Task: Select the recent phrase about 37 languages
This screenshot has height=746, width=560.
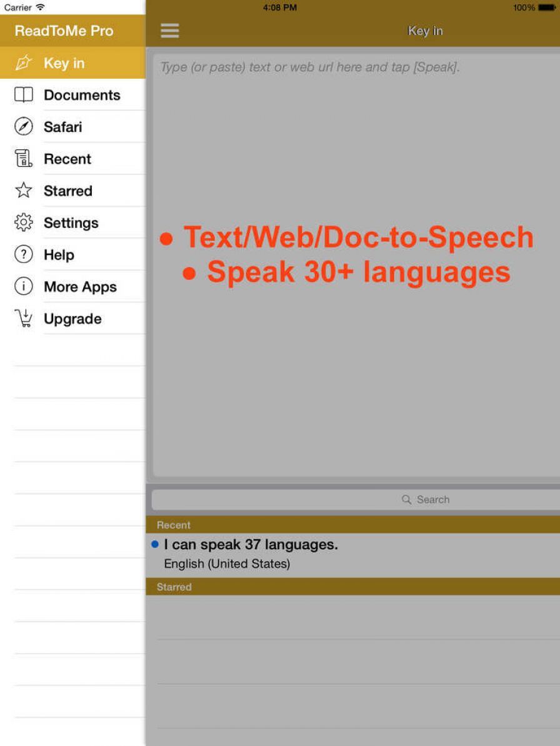Action: [250, 544]
